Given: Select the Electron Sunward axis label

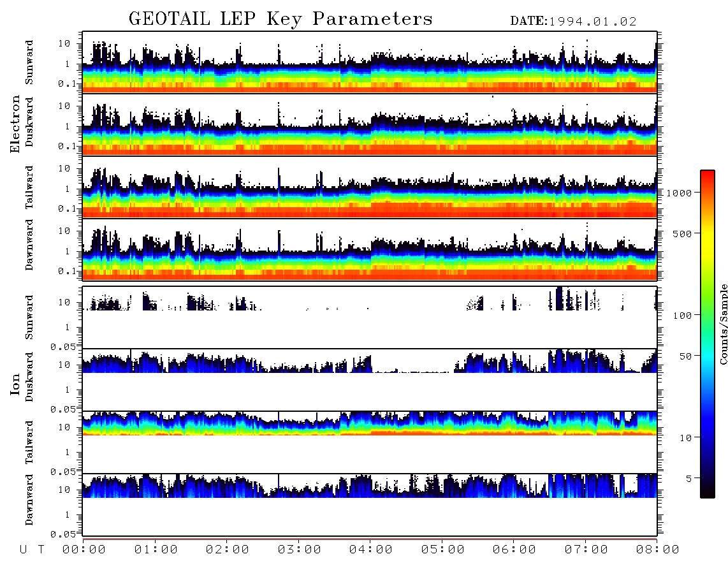Looking at the screenshot, I should [x=29, y=62].
